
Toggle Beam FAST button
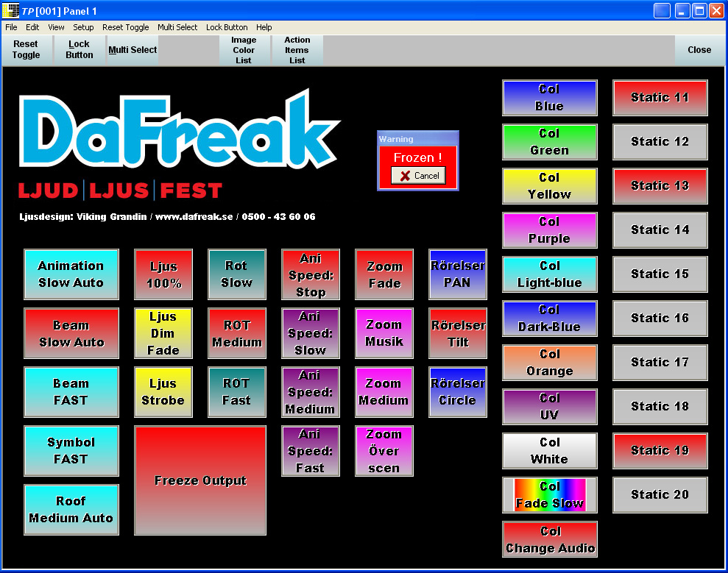pyautogui.click(x=71, y=392)
